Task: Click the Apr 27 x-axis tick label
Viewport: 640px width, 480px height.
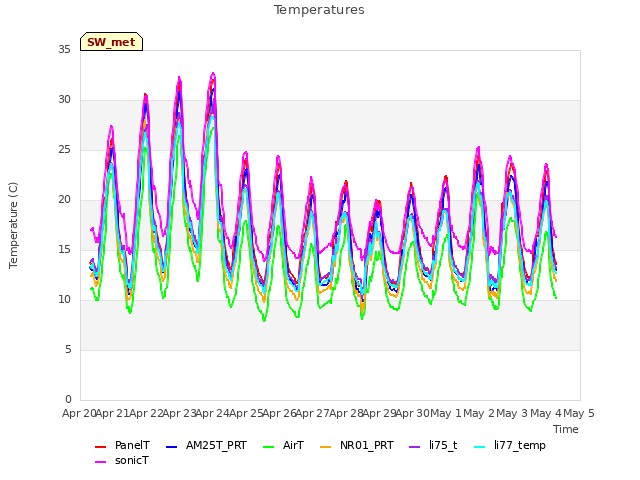Action: tap(312, 413)
